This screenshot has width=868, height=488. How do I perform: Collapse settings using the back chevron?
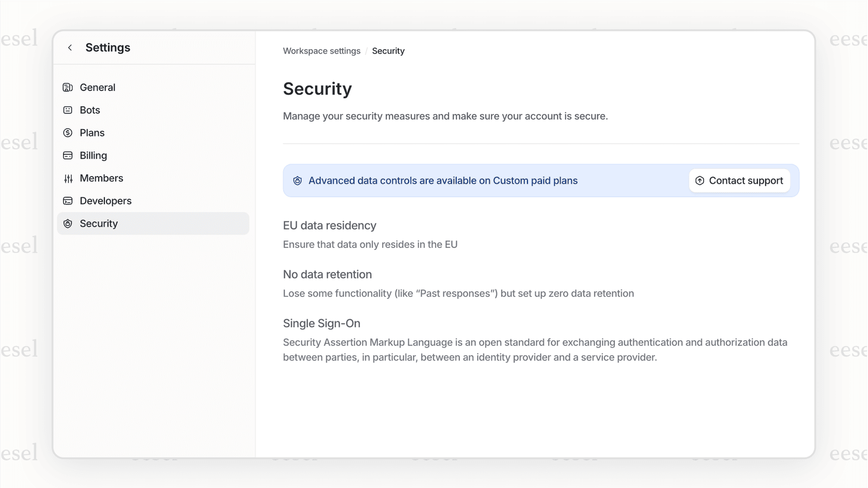click(70, 48)
